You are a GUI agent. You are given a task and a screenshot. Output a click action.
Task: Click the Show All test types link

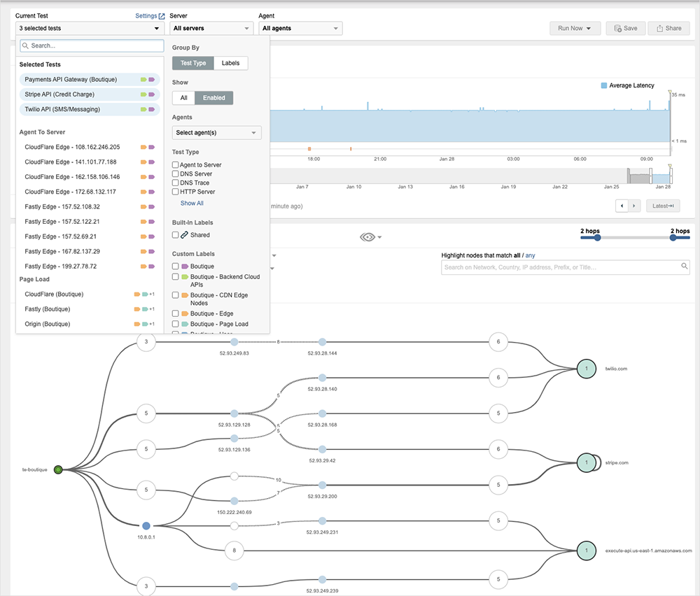pos(192,204)
